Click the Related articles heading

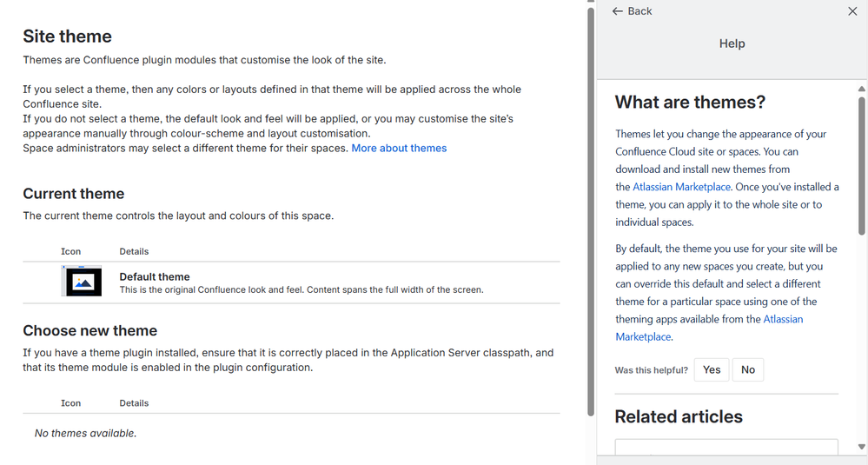coord(678,416)
